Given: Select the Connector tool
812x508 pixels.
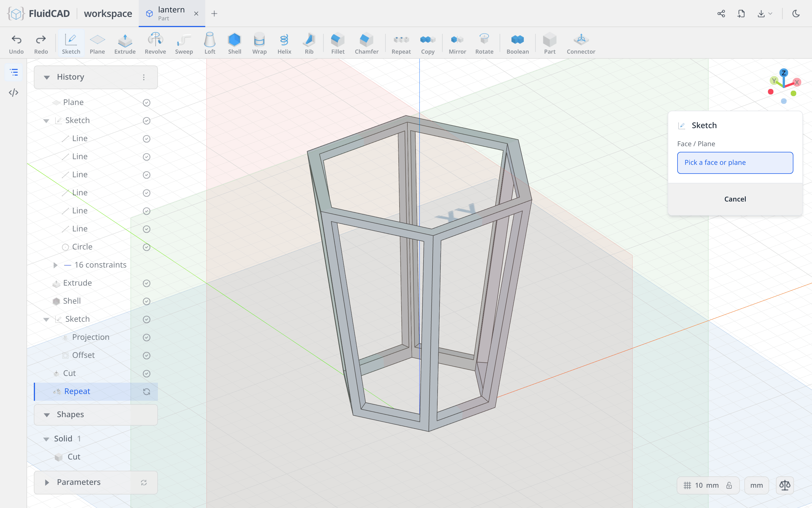Looking at the screenshot, I should 581,44.
